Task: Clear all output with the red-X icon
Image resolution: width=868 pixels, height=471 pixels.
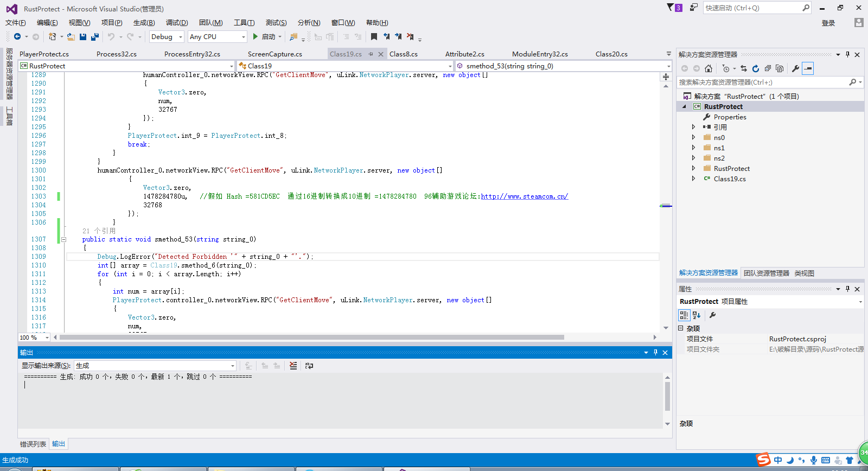Action: click(x=293, y=366)
